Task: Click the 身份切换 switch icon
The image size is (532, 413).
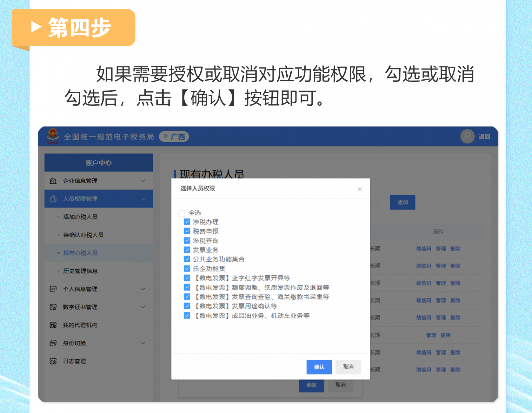Action: click(x=53, y=343)
